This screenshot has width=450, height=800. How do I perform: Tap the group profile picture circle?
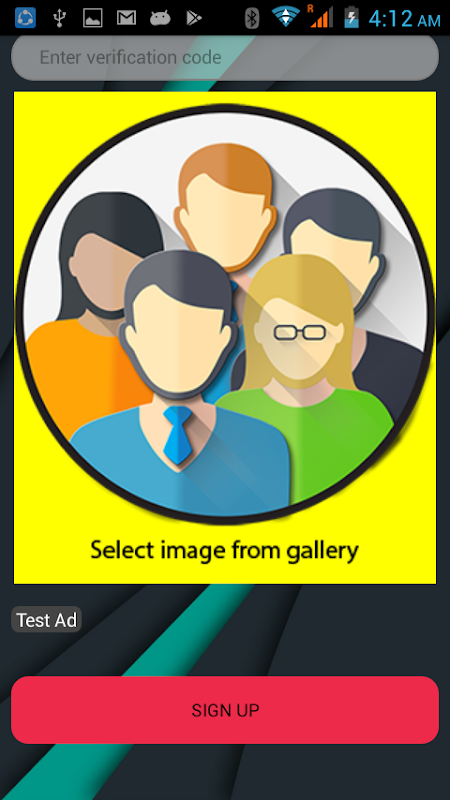tap(225, 314)
